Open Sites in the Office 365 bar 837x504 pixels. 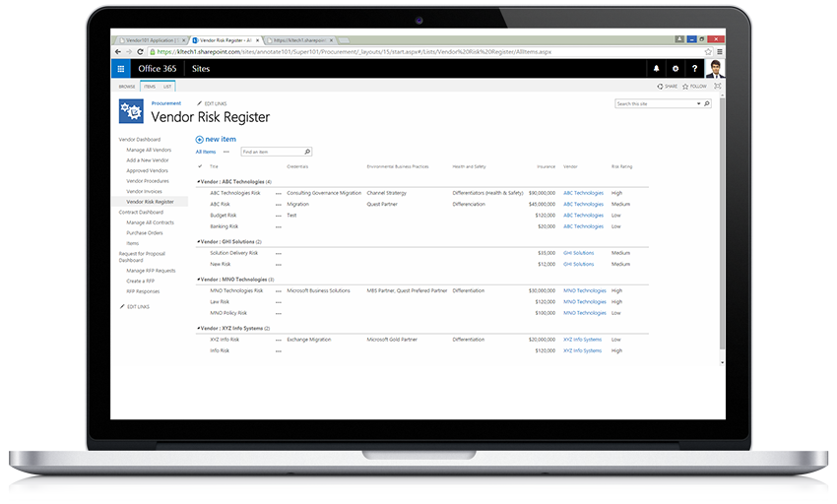click(x=201, y=68)
